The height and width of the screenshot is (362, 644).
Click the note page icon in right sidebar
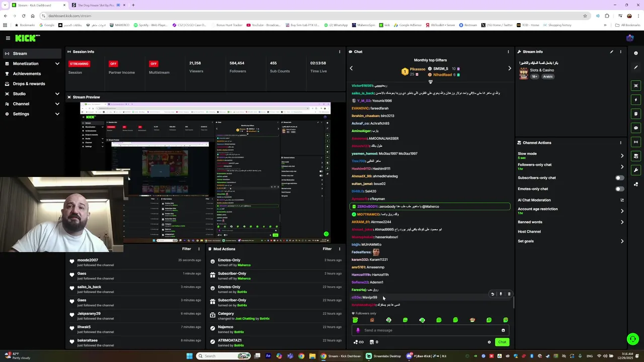click(x=636, y=114)
